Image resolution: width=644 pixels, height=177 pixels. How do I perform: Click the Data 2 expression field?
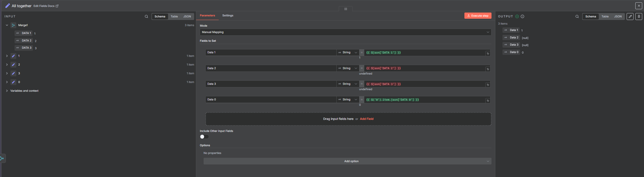pos(424,68)
